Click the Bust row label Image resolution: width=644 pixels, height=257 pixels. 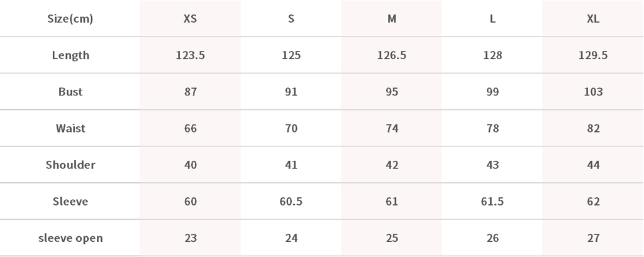tap(70, 92)
